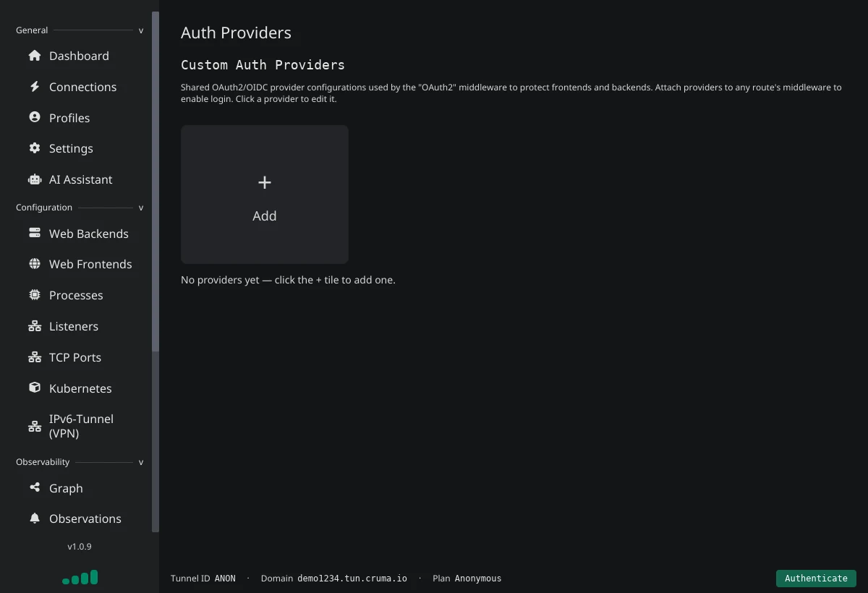The image size is (868, 593).
Task: Click the Web Backends server icon
Action: tap(35, 233)
